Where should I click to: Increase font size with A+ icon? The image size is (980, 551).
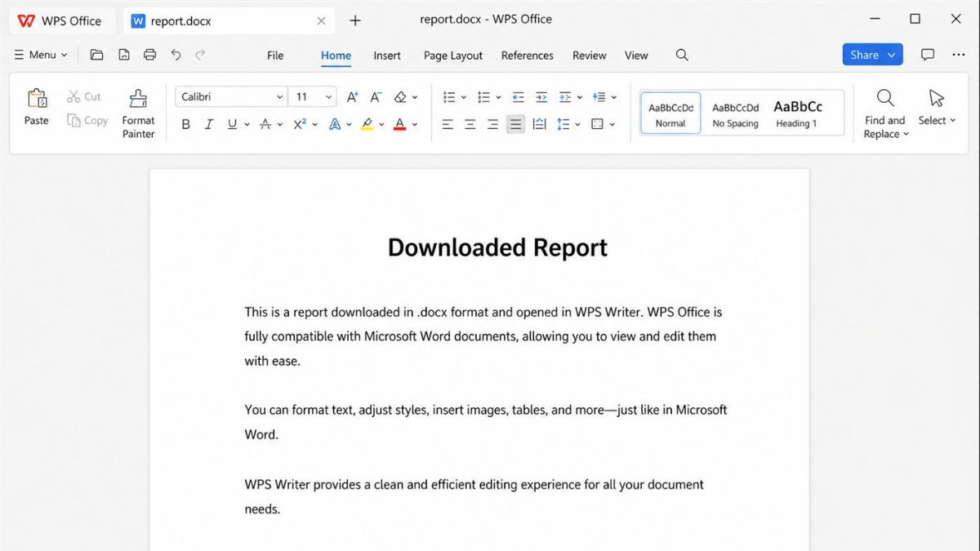[353, 96]
